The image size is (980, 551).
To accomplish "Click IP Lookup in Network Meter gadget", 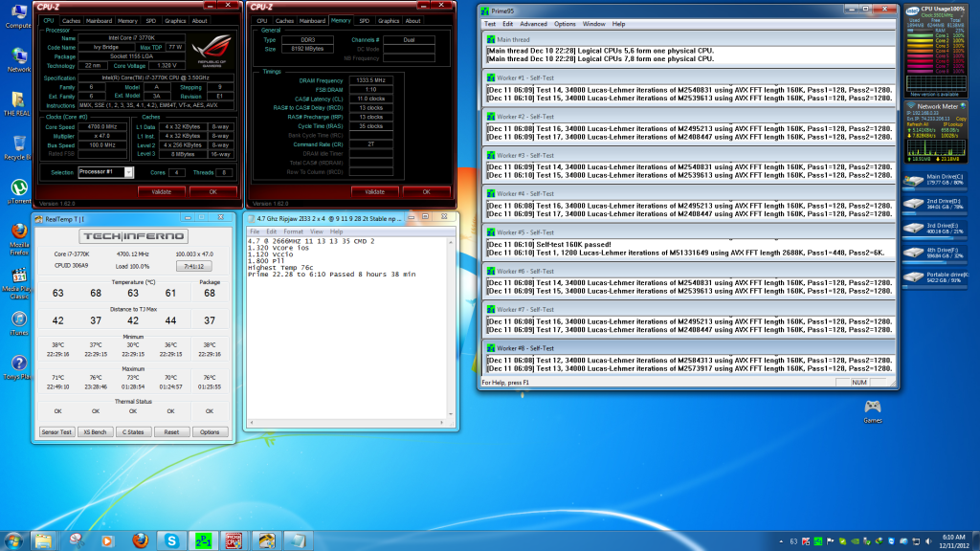I will click(x=954, y=124).
